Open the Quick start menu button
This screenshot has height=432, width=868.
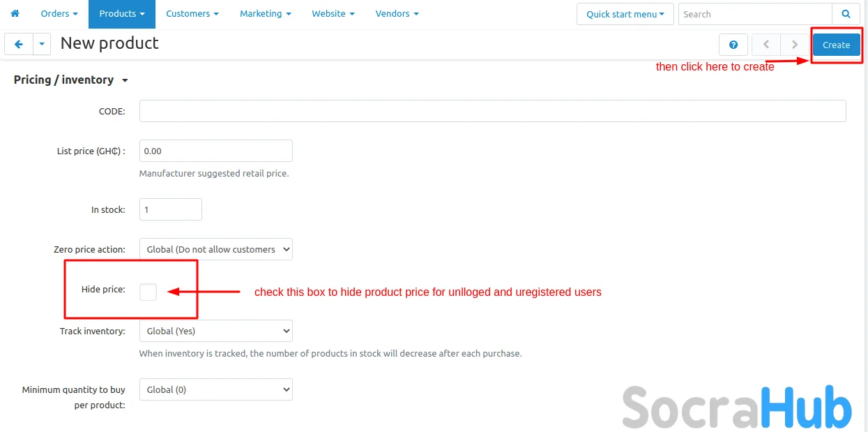pos(625,14)
